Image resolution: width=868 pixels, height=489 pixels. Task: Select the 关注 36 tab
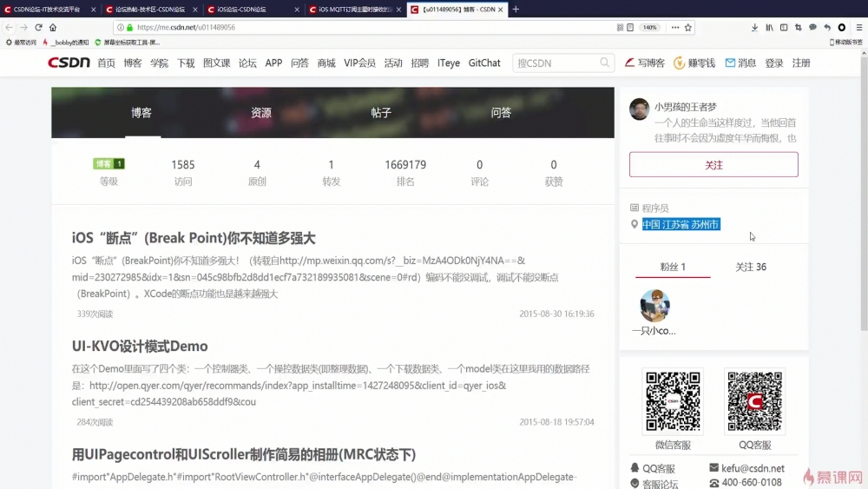point(751,267)
